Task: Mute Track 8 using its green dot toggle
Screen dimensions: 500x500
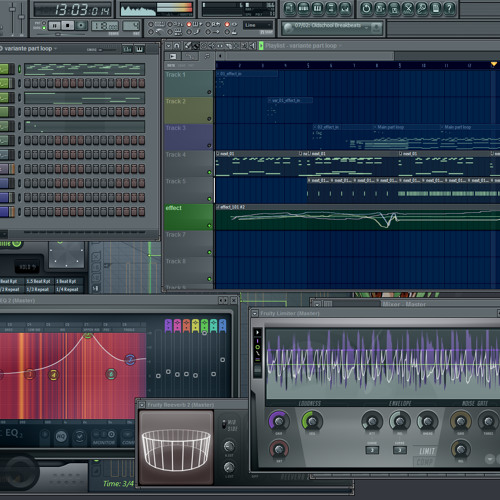Action: point(209,279)
